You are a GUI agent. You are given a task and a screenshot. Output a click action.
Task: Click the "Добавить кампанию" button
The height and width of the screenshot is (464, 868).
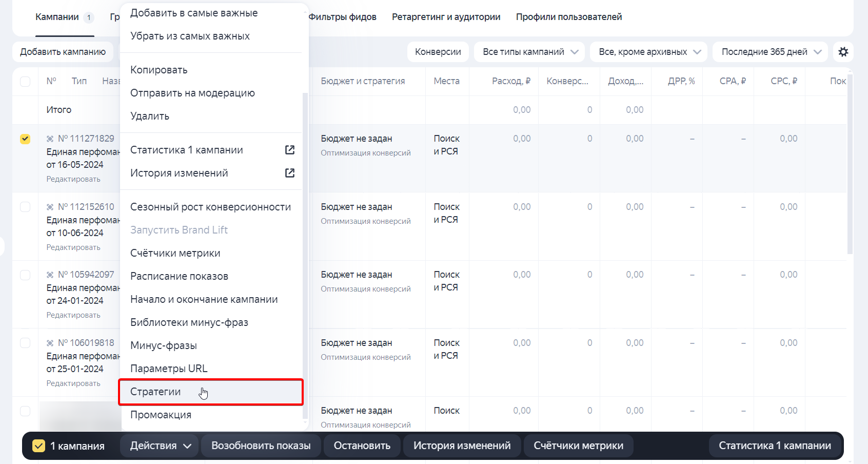(x=63, y=51)
